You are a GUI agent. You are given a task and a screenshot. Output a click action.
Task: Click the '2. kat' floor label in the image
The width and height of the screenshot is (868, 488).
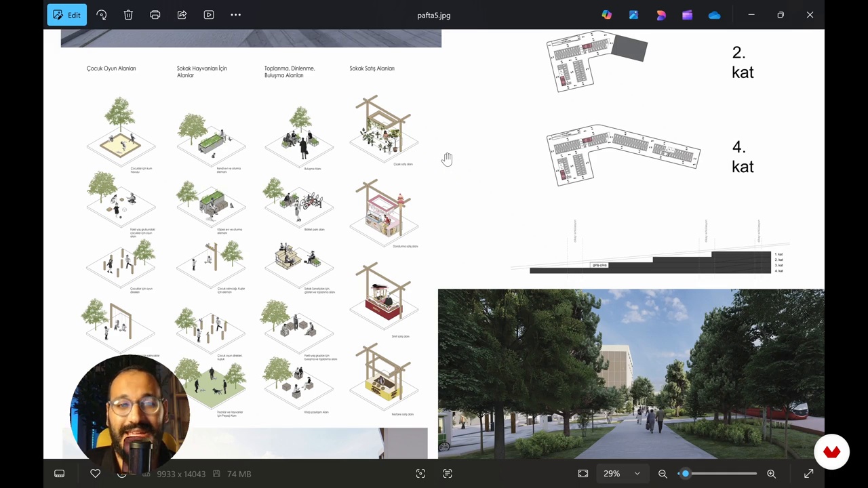pos(743,62)
